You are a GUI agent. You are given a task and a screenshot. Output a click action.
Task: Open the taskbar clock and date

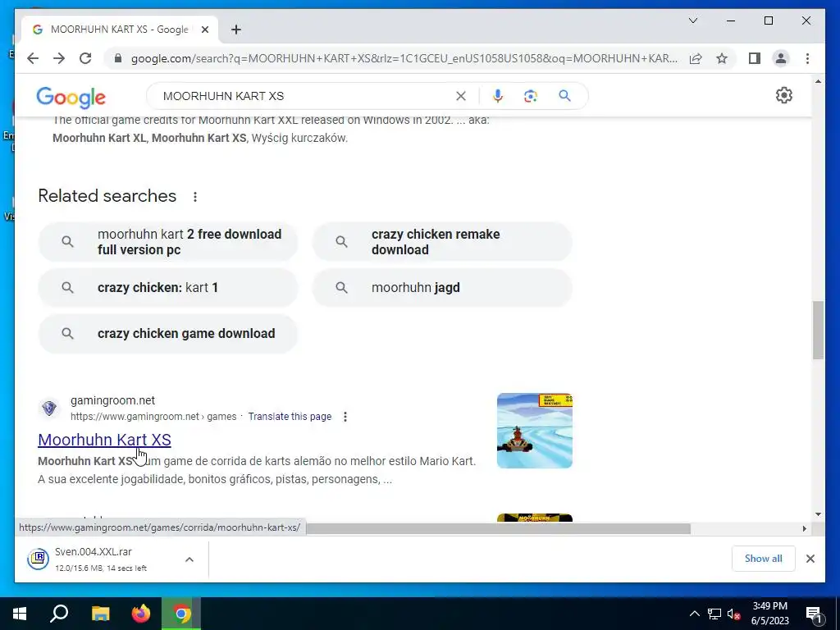tap(769, 614)
